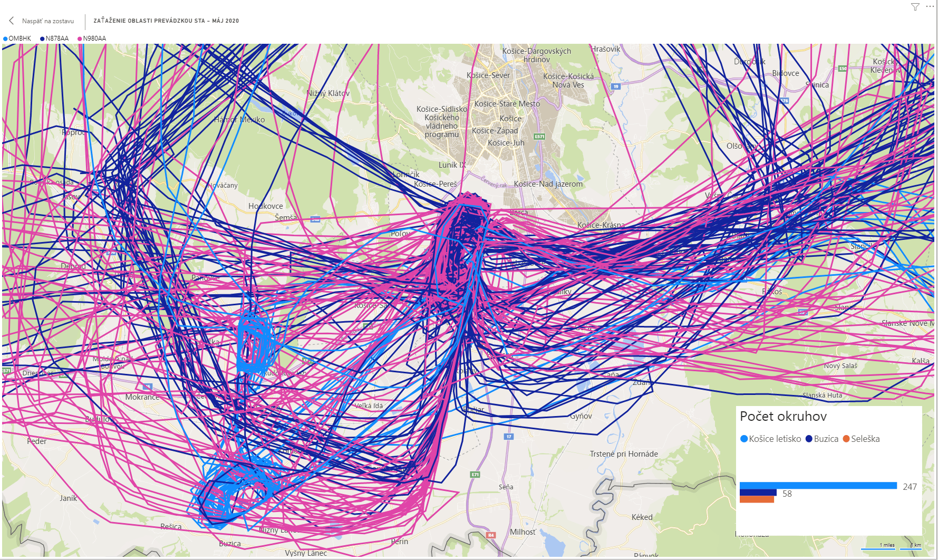Image resolution: width=938 pixels, height=560 pixels.
Task: Toggle the Seleška legend entry
Action: point(861,439)
